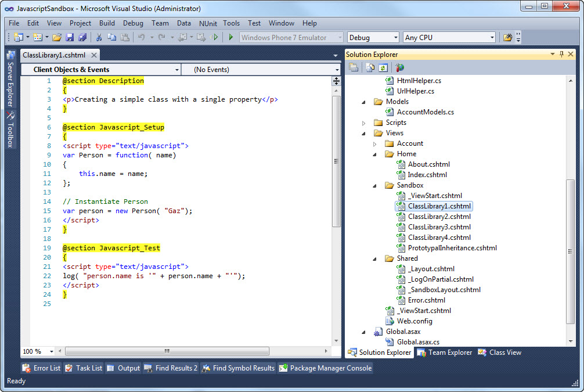Image resolution: width=584 pixels, height=392 pixels.
Task: Click the Refresh icon in Solution Explorer
Action: [383, 67]
